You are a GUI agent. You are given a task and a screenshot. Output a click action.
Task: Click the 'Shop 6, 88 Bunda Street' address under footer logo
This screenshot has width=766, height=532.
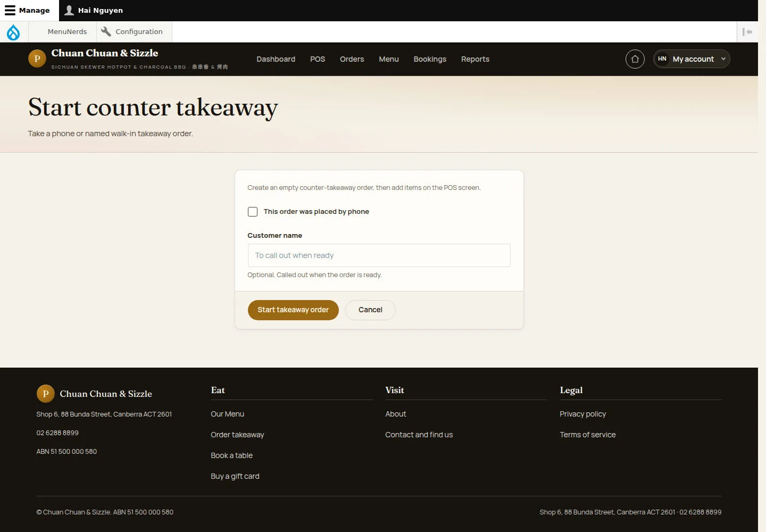(104, 414)
